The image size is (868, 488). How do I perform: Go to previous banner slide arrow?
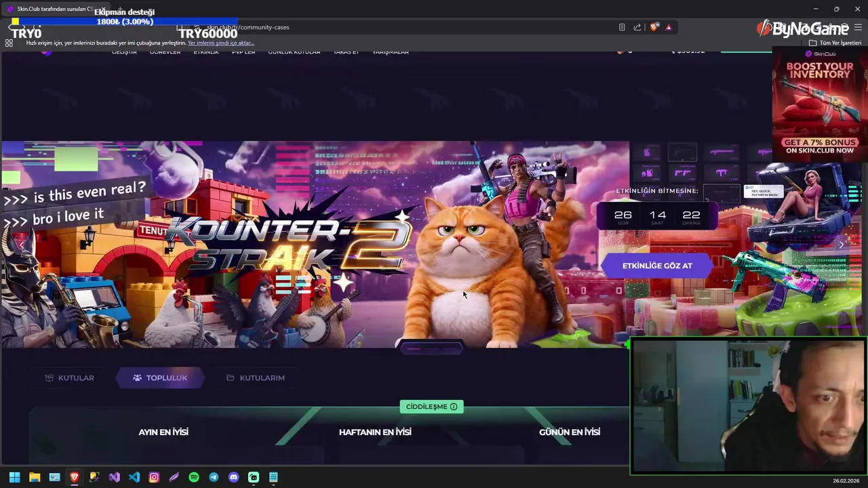pyautogui.click(x=22, y=245)
